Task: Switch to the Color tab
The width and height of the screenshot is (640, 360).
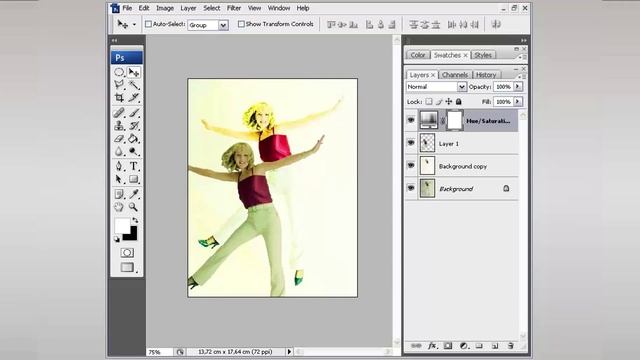Action: 418,55
